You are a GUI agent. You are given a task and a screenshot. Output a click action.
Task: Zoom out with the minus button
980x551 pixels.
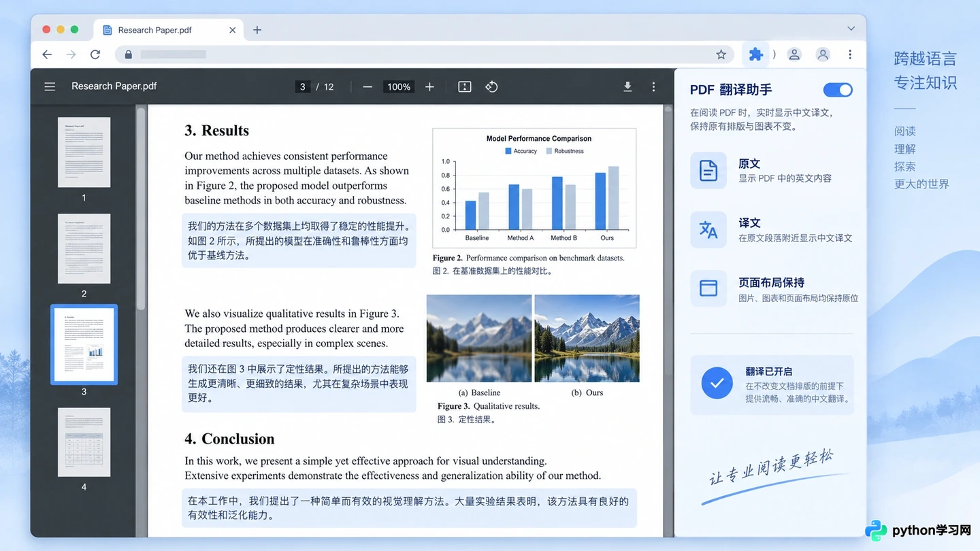pos(367,86)
